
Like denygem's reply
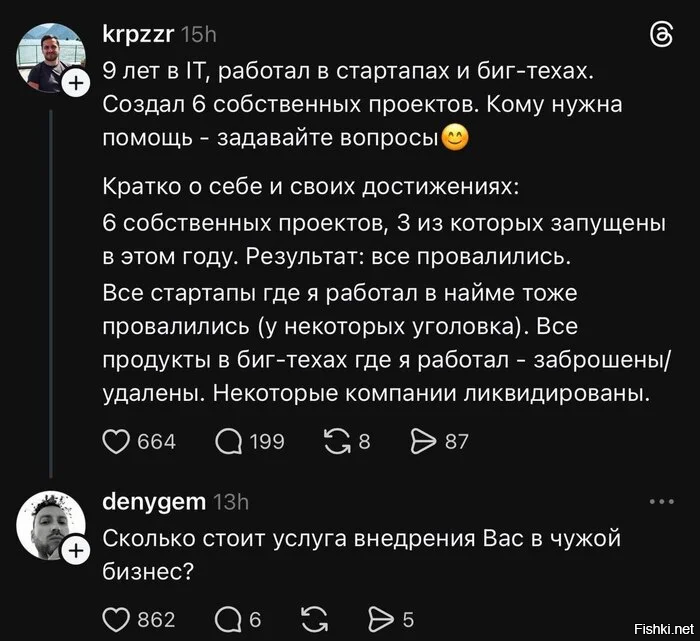coord(118,619)
